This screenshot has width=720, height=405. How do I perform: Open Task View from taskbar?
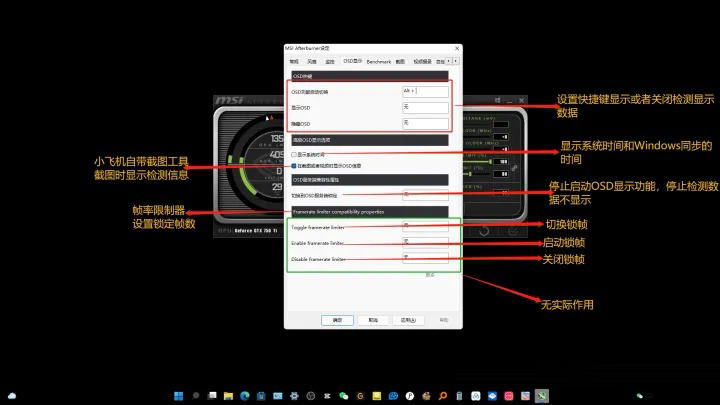pos(212,396)
